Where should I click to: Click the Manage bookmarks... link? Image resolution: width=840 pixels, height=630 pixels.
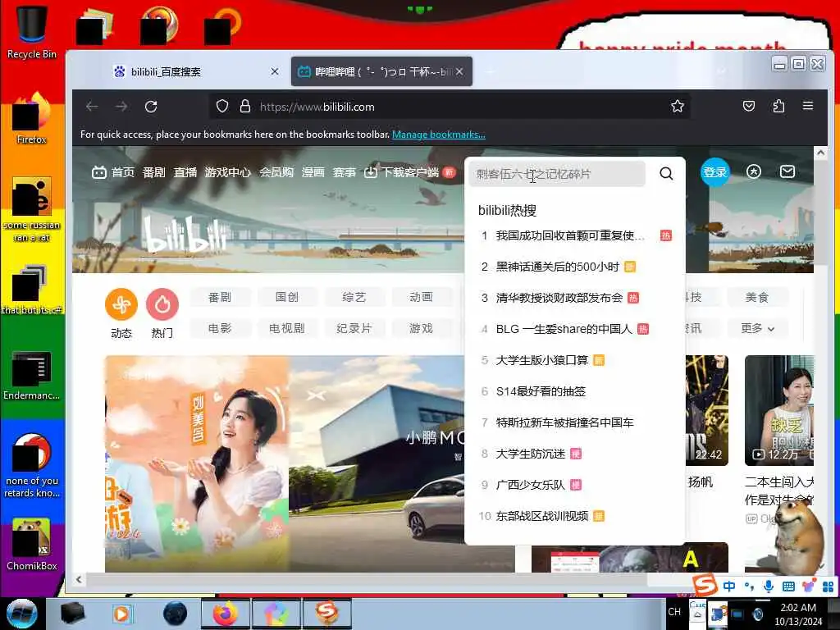coord(439,135)
